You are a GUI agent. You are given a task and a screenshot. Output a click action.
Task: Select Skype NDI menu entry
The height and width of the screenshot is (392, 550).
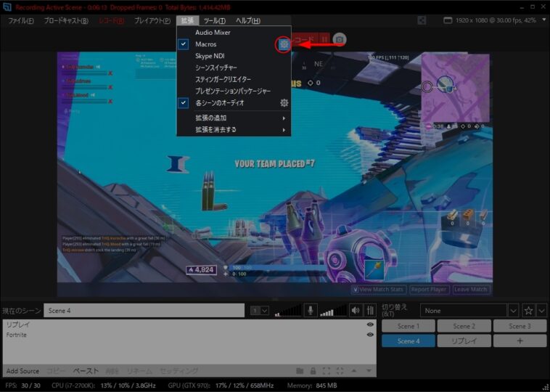tap(234, 56)
